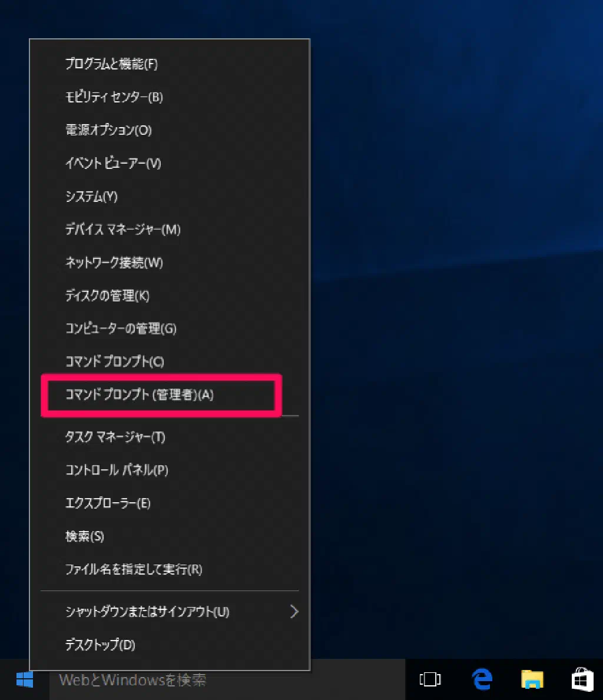Launch Microsoft Edge from the taskbar

(482, 680)
